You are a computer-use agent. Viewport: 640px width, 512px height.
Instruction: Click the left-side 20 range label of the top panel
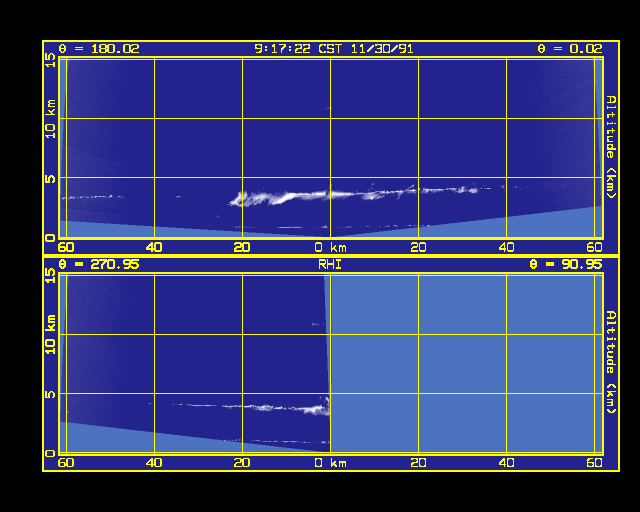click(242, 247)
